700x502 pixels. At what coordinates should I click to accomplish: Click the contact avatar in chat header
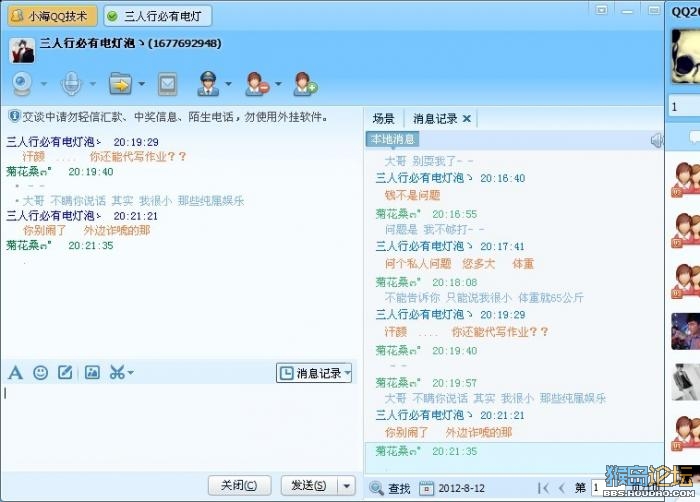22,50
